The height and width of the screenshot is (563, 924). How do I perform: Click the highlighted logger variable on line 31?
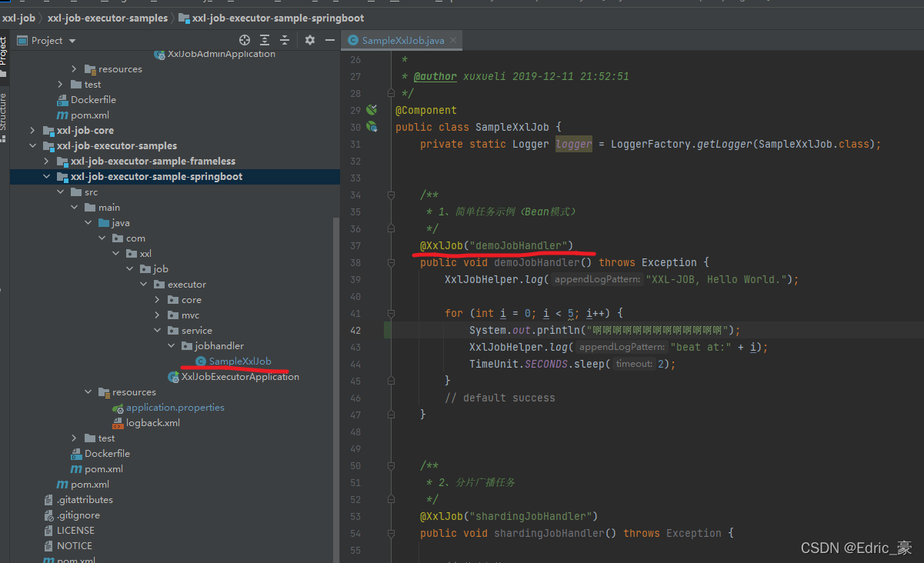click(574, 144)
